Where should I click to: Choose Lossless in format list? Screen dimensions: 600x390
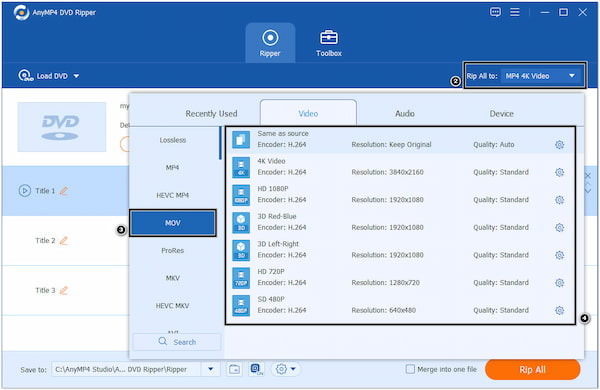[173, 140]
